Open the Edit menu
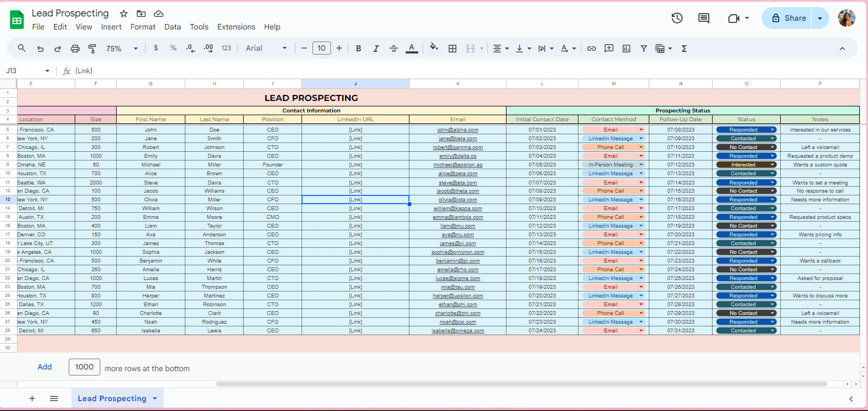The height and width of the screenshot is (411, 868). tap(60, 27)
